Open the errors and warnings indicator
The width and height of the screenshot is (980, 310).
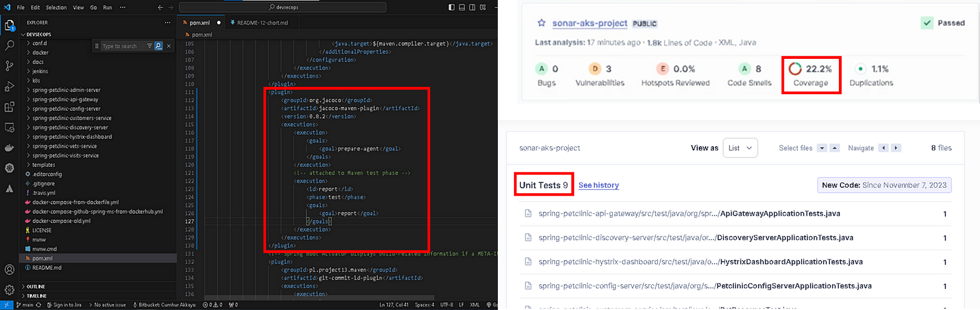213,305
